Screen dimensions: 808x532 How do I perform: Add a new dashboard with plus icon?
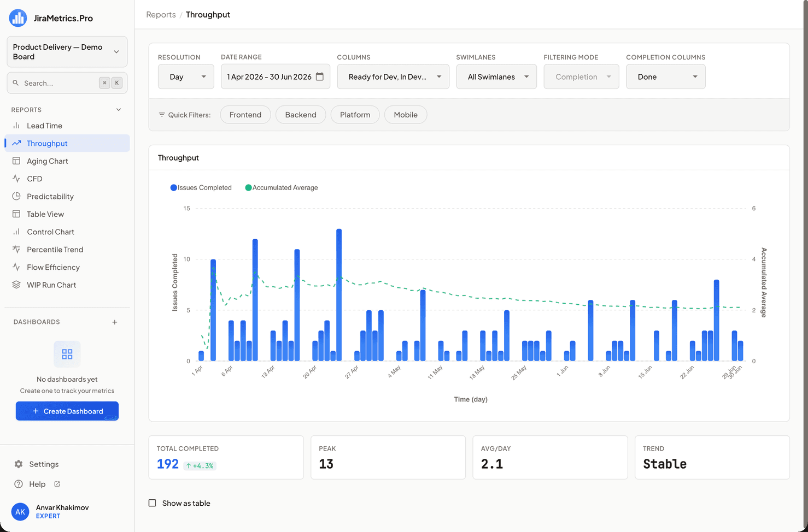click(x=115, y=322)
